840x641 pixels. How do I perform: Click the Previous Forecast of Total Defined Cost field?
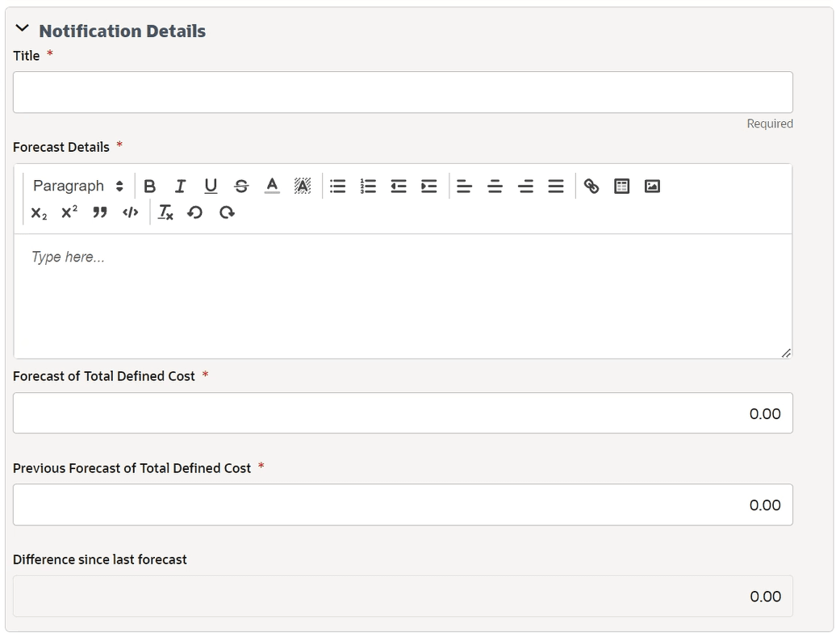click(x=403, y=505)
